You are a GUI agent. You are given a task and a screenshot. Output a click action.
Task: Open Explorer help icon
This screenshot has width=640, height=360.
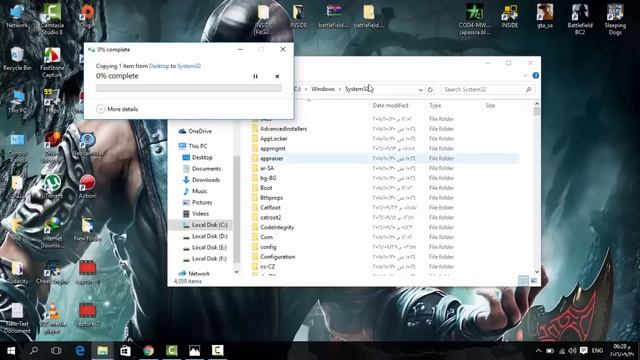(536, 76)
